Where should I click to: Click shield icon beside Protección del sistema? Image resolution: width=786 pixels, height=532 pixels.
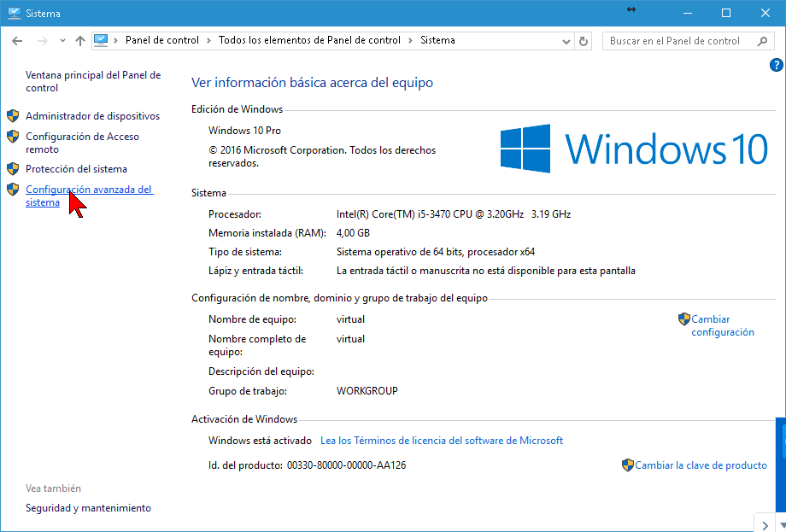pos(13,169)
